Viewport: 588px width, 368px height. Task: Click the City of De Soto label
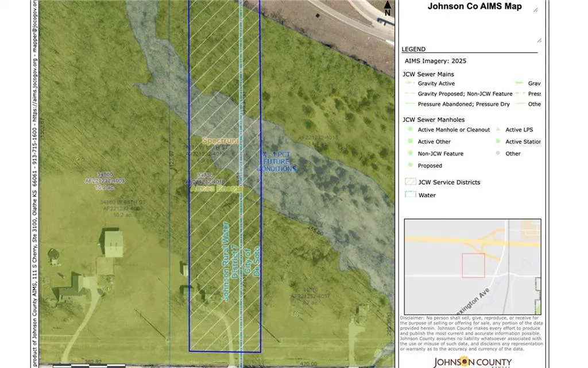[x=253, y=262]
